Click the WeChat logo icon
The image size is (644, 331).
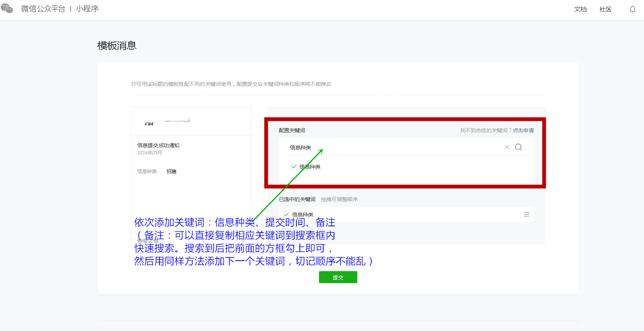pyautogui.click(x=7, y=8)
